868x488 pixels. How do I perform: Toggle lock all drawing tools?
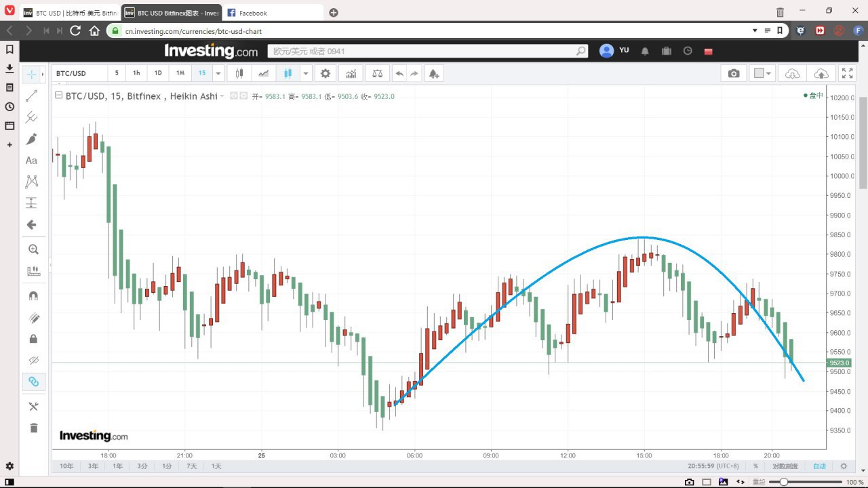coord(33,339)
